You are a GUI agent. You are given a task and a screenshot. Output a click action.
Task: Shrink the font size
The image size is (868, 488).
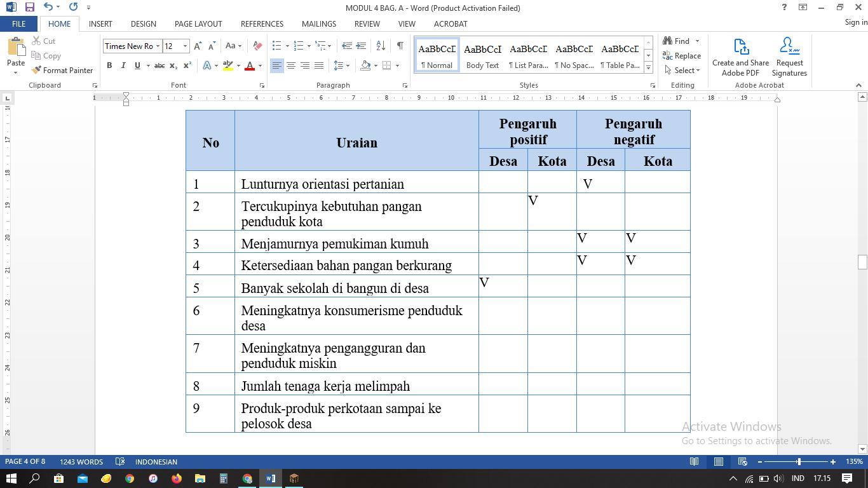pyautogui.click(x=212, y=46)
